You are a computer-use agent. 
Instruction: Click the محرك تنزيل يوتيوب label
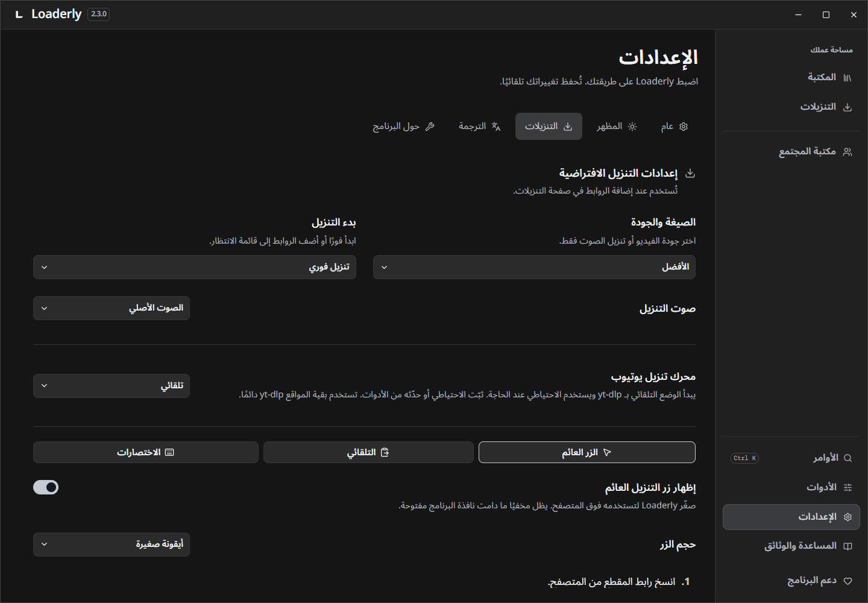653,377
